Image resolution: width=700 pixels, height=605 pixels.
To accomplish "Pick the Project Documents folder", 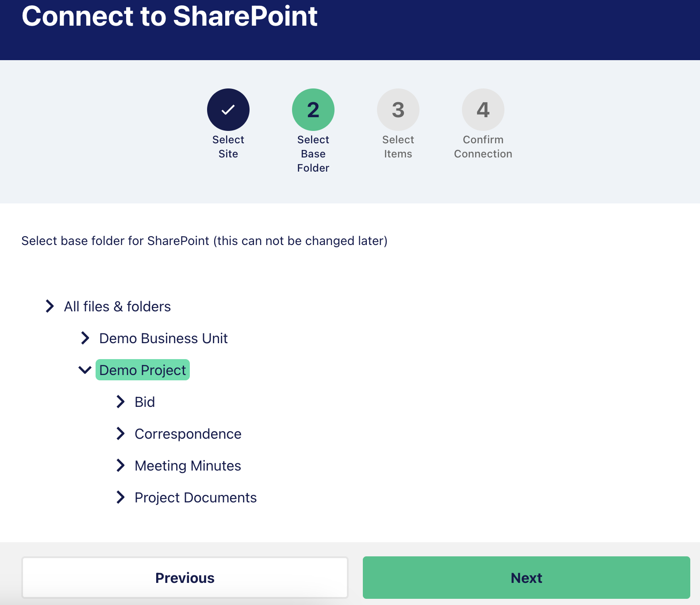I will (196, 498).
